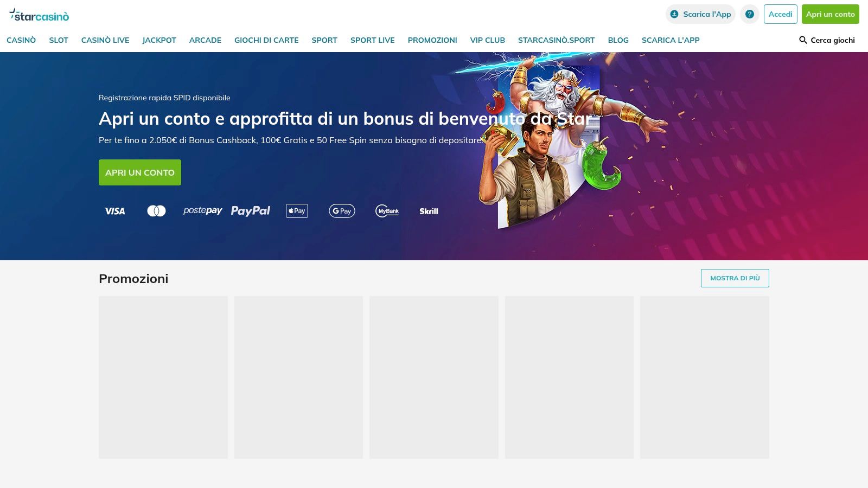868x488 pixels.
Task: Click Apri un conto in header
Action: click(831, 14)
